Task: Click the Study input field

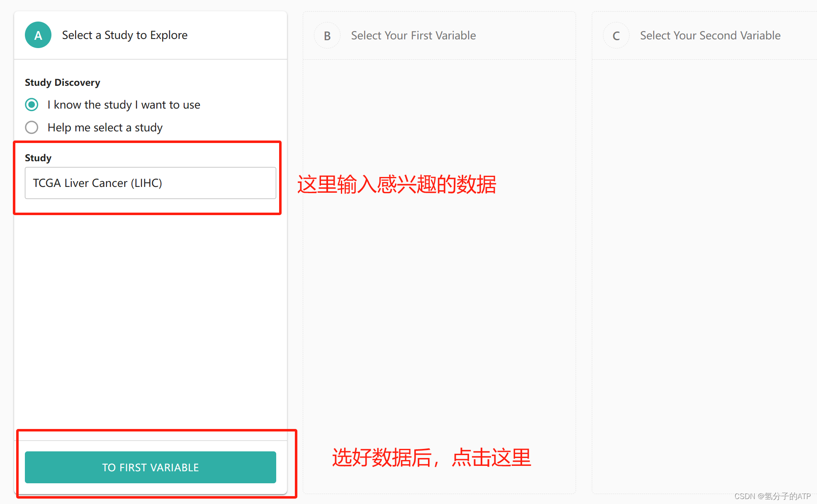Action: tap(216, 183)
